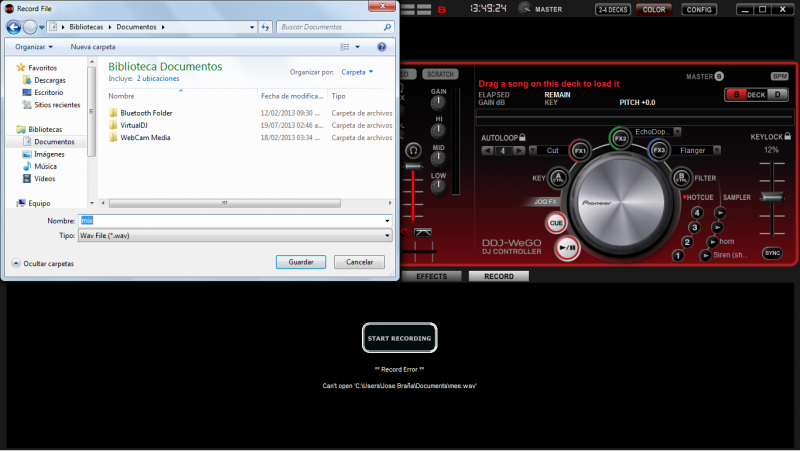Trigger hotcue 1 button
Screen dimensions: 800x452
click(x=678, y=255)
